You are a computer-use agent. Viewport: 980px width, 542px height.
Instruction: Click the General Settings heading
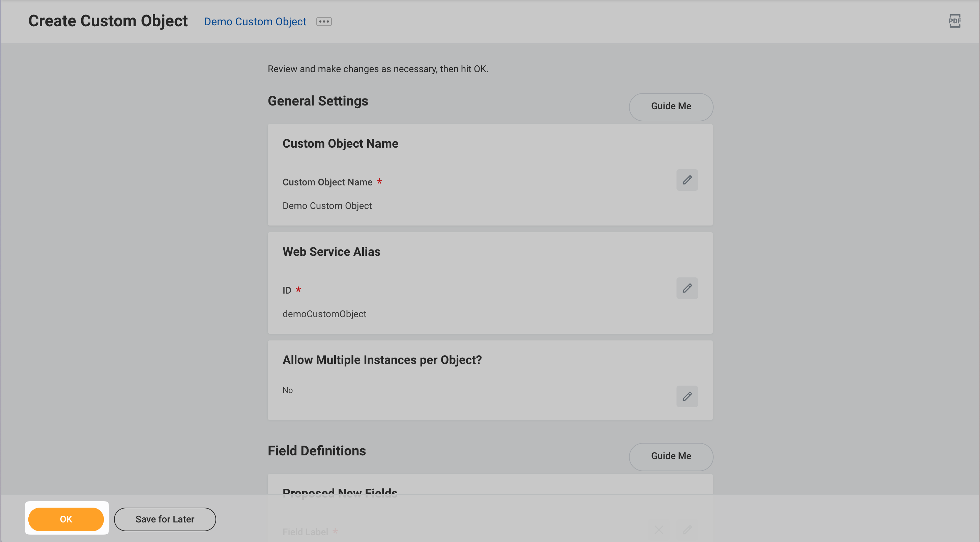(318, 101)
